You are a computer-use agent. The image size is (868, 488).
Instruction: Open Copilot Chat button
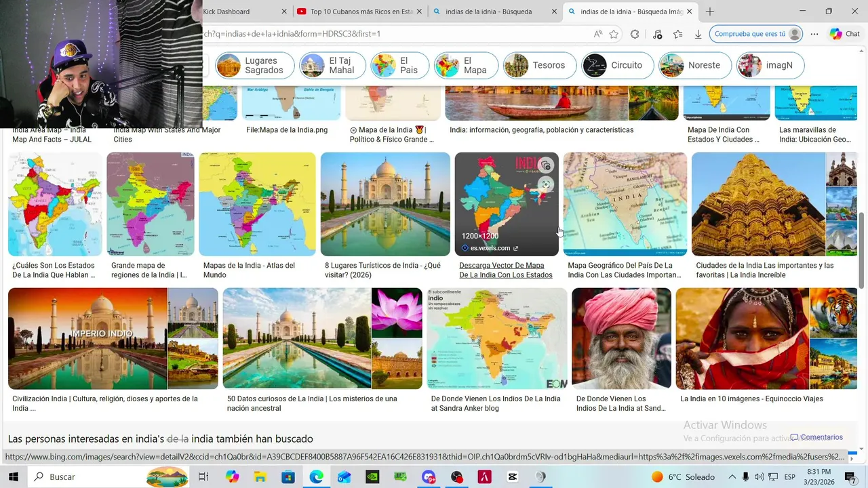click(845, 34)
